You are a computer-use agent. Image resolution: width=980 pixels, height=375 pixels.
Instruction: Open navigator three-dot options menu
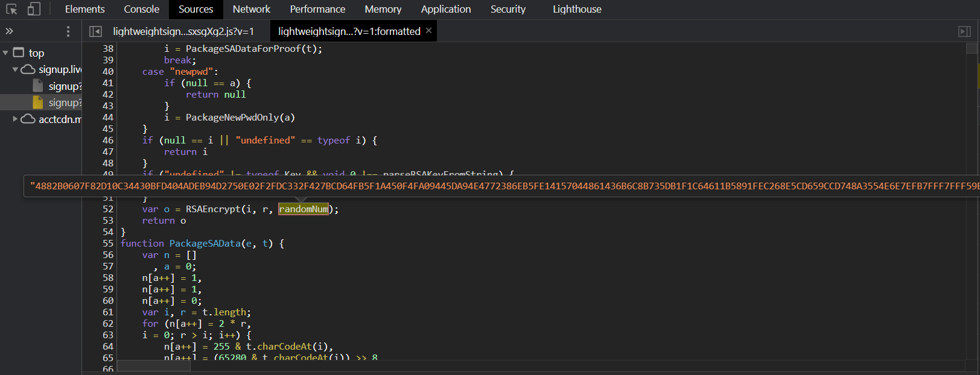point(68,31)
